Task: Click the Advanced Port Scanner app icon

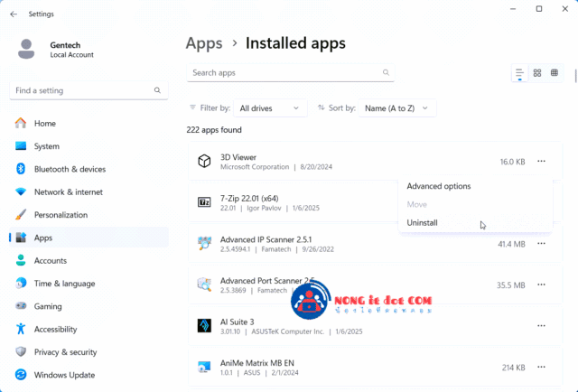Action: pos(204,285)
